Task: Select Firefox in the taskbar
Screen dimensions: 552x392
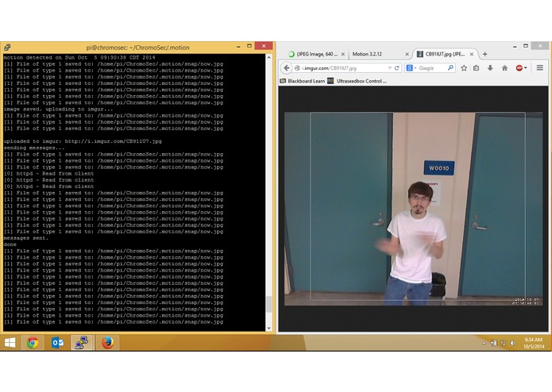Action: click(107, 343)
